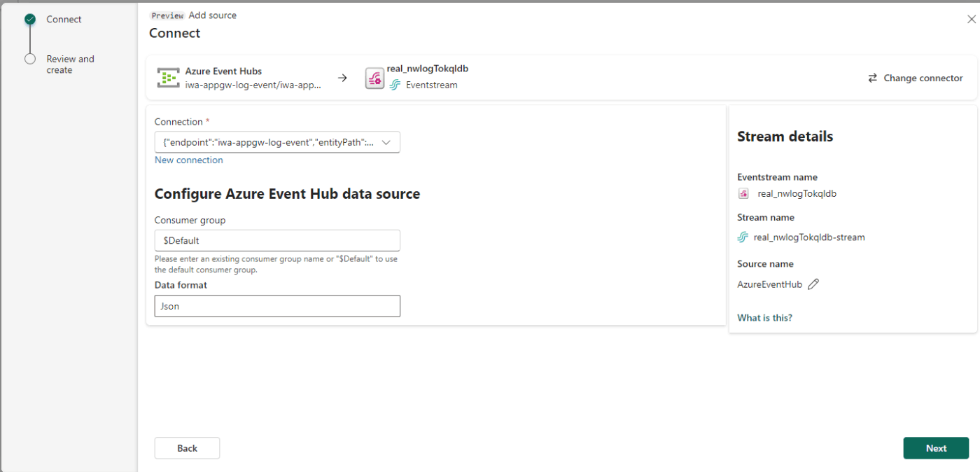The width and height of the screenshot is (980, 472).
Task: Select the Review and create step circle
Action: point(30,59)
